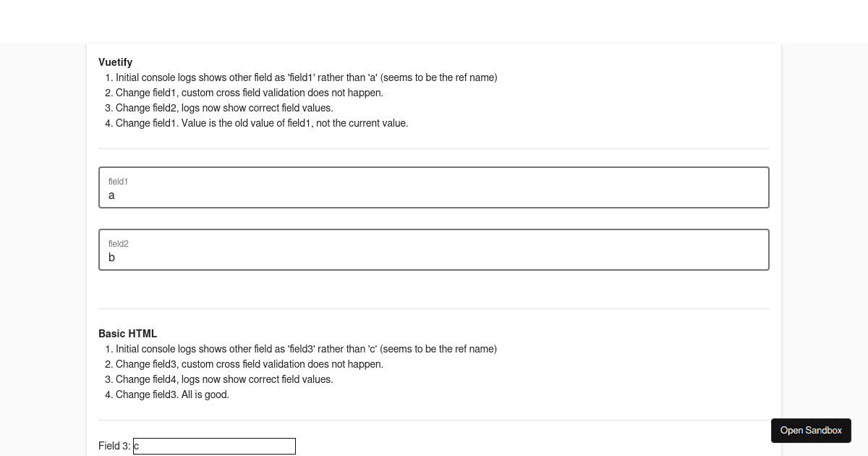Click the 'Field 3:' text label
The image size is (868, 456).
[114, 446]
